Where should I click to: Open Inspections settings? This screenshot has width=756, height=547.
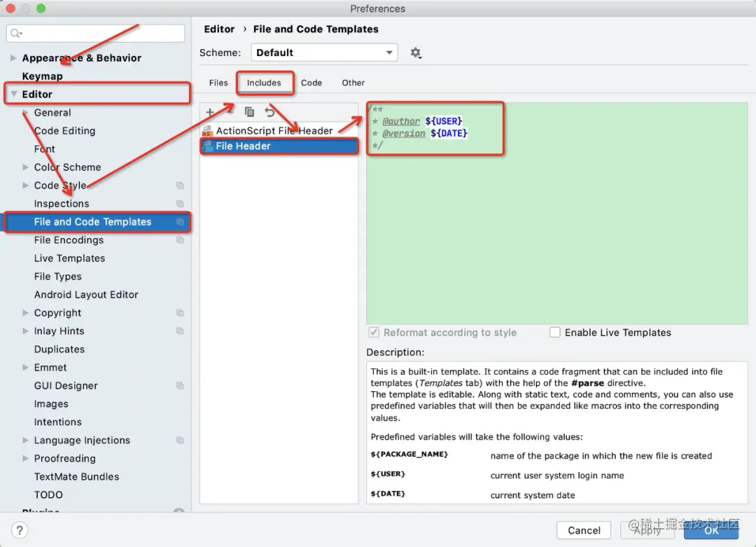61,204
